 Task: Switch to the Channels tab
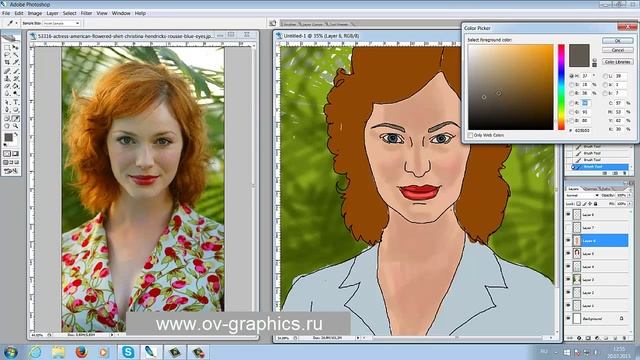591,189
